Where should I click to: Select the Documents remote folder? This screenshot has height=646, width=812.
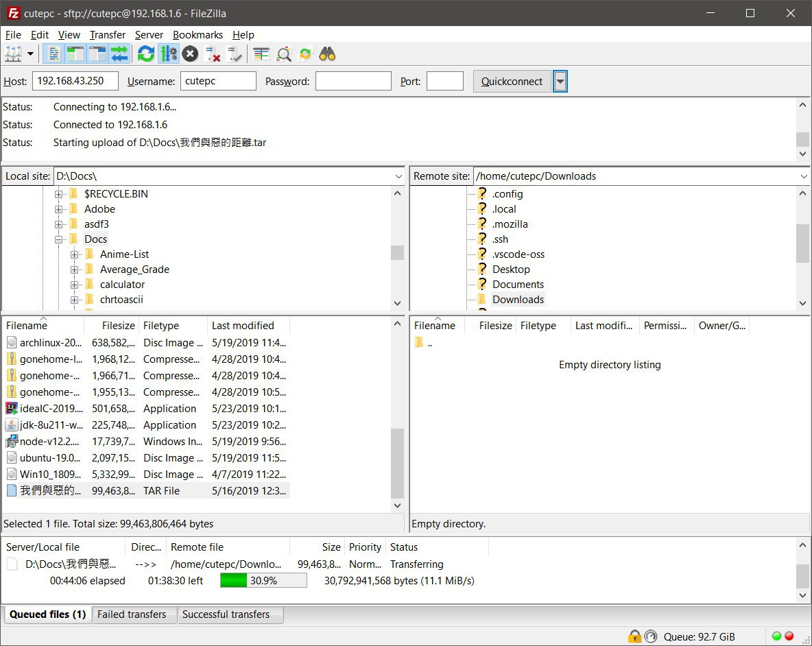pyautogui.click(x=518, y=284)
